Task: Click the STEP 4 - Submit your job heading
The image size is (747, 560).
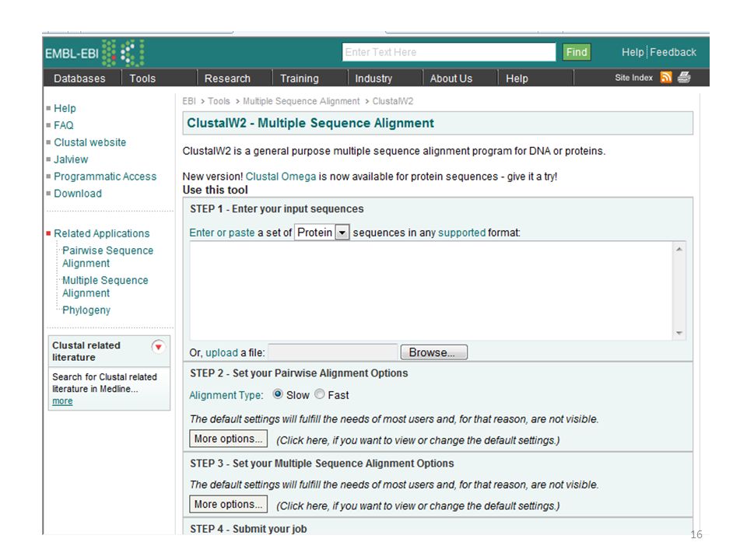Action: pyautogui.click(x=248, y=529)
